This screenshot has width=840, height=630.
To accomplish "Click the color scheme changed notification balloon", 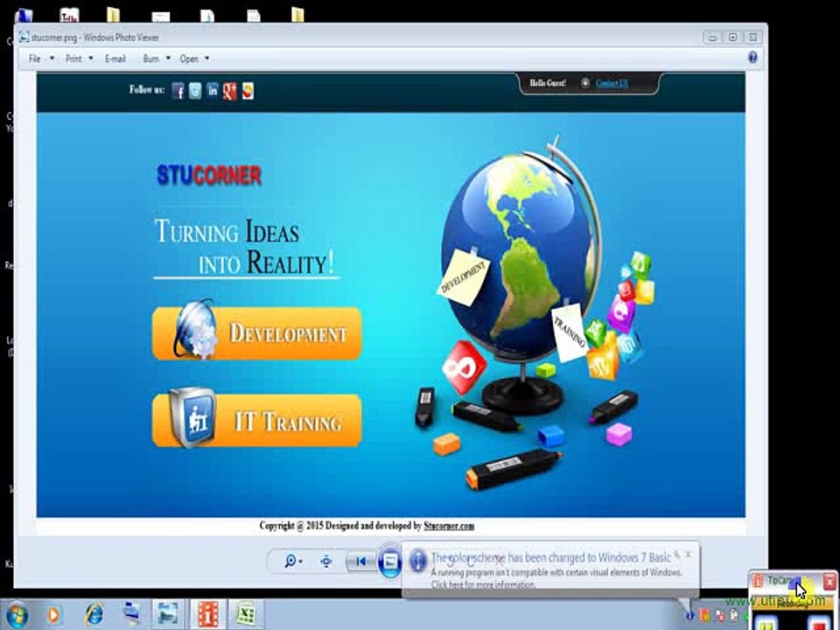I will 550,570.
